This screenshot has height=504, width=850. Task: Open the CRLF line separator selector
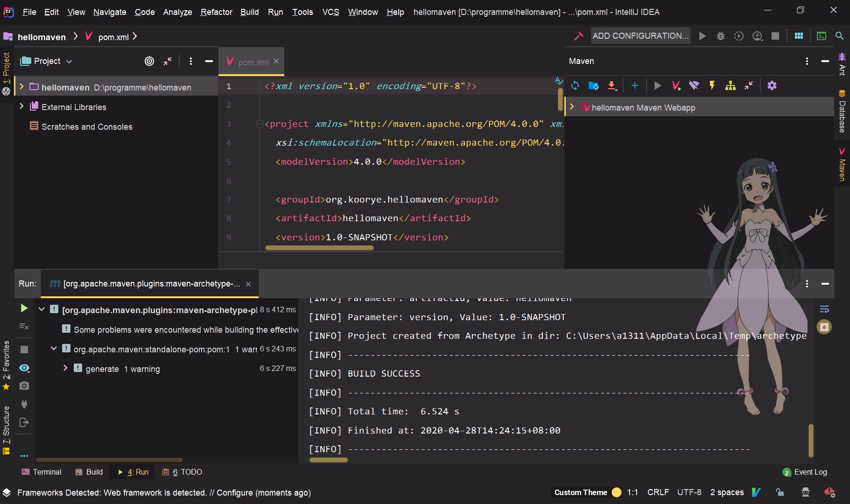pos(658,492)
